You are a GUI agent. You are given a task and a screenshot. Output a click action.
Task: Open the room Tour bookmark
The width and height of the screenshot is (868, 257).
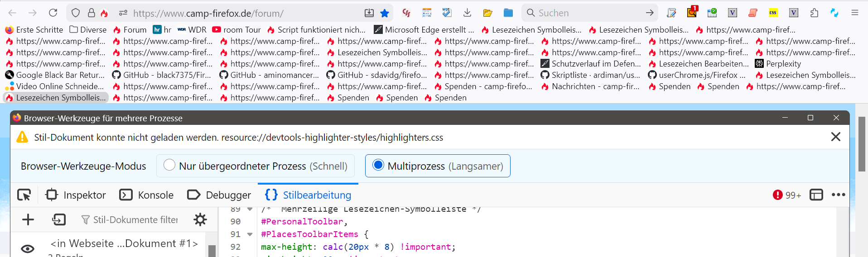[x=236, y=30]
